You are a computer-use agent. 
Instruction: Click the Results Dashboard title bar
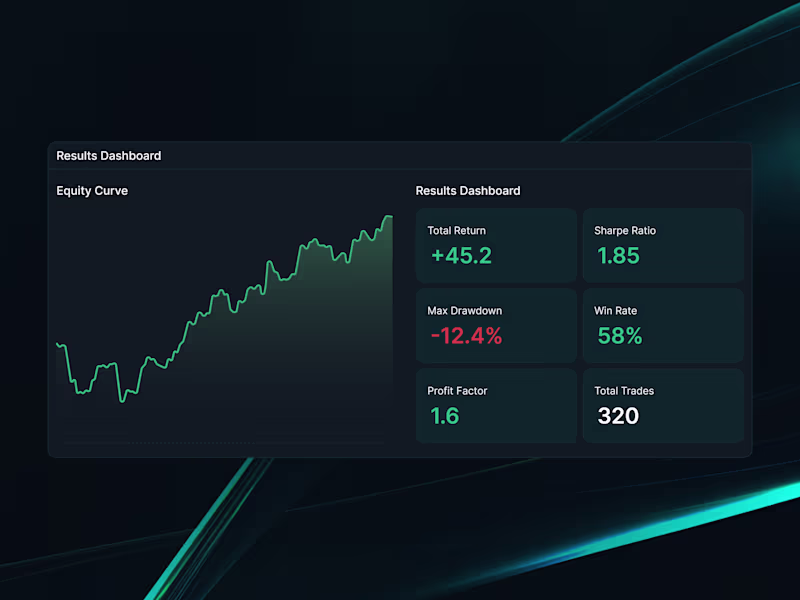tap(108, 155)
